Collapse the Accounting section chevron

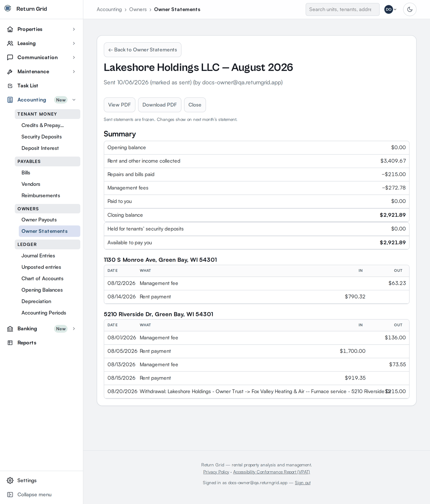[x=74, y=100]
